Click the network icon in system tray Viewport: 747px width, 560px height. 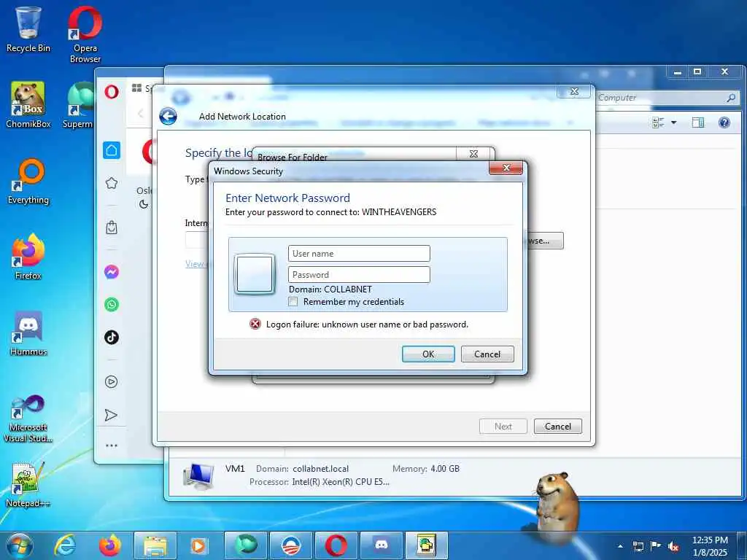click(x=638, y=546)
